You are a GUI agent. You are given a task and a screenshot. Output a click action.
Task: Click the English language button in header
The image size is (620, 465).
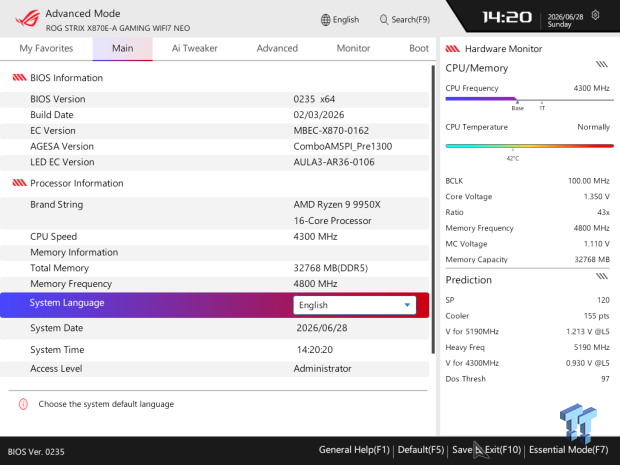point(340,20)
